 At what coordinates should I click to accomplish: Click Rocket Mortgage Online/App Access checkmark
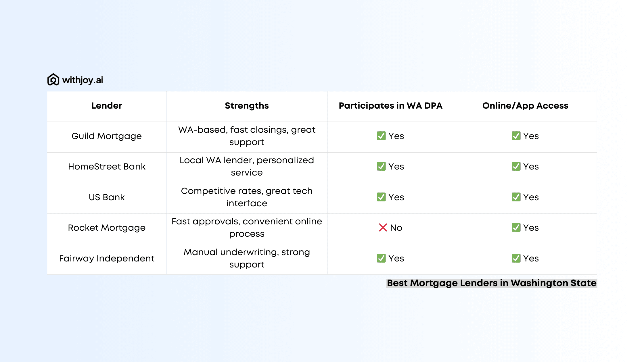(516, 228)
